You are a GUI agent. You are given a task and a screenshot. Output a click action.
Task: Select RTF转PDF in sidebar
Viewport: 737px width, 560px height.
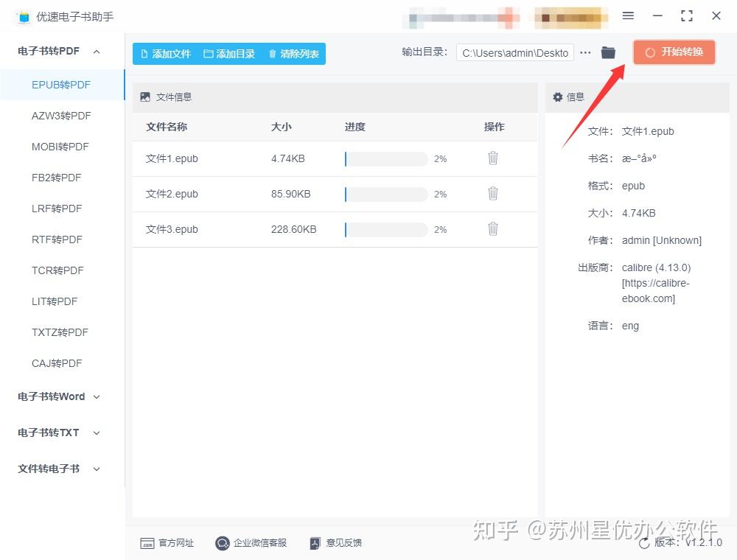click(57, 240)
